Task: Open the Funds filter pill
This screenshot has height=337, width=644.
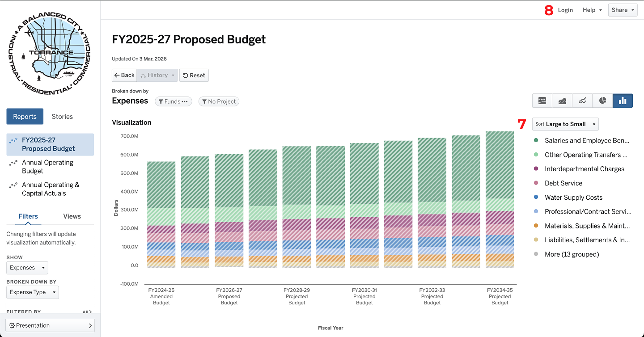Action: [x=173, y=101]
